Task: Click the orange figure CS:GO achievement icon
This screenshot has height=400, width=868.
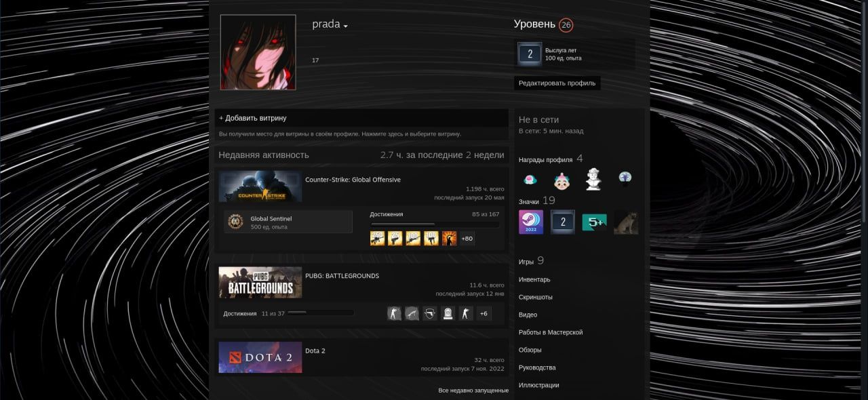Action: [x=449, y=238]
